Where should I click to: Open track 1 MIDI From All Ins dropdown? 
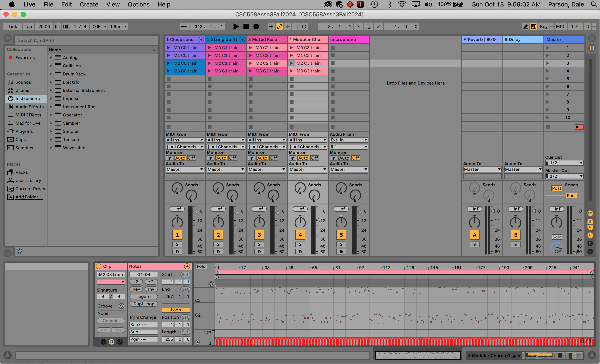click(185, 140)
